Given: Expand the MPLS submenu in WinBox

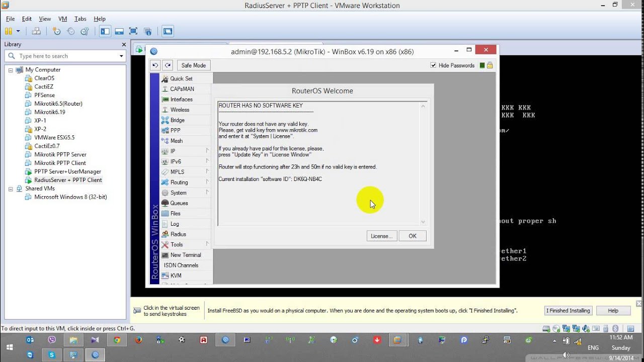Looking at the screenshot, I should coord(186,172).
